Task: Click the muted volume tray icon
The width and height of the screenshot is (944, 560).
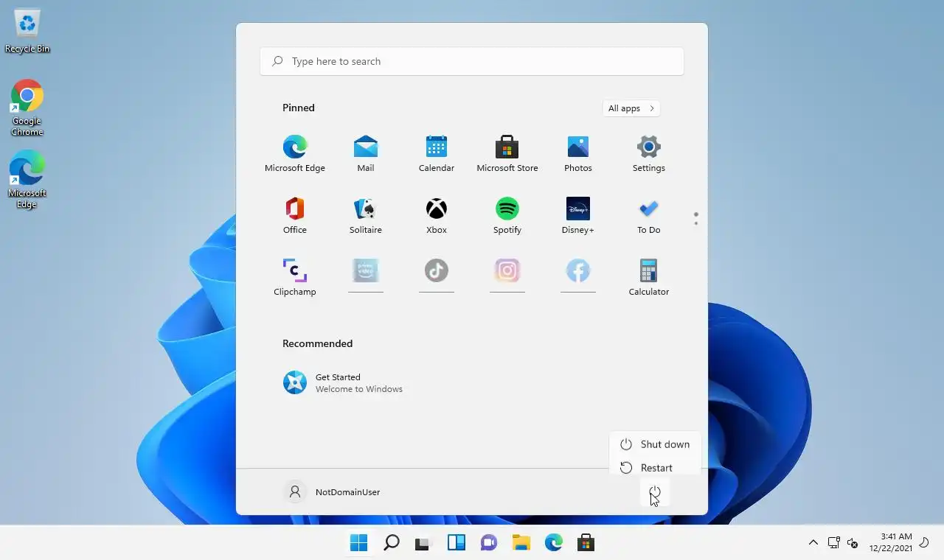Action: (853, 543)
